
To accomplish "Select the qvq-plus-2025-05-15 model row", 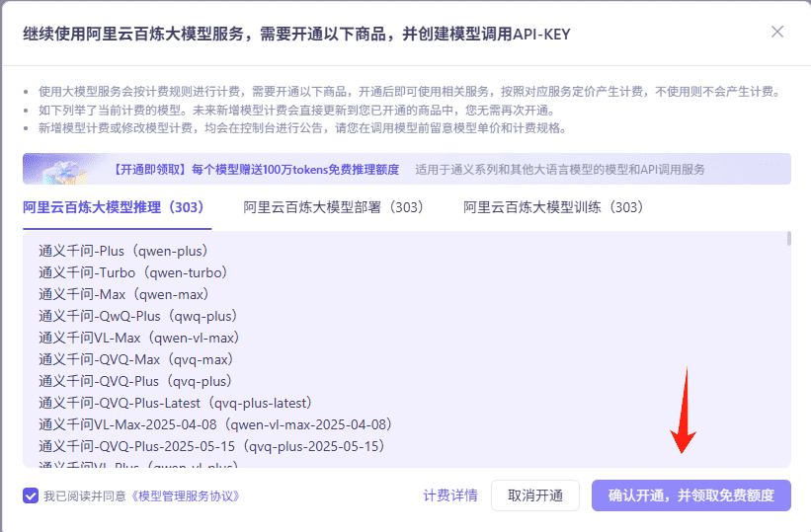I will click(x=213, y=447).
